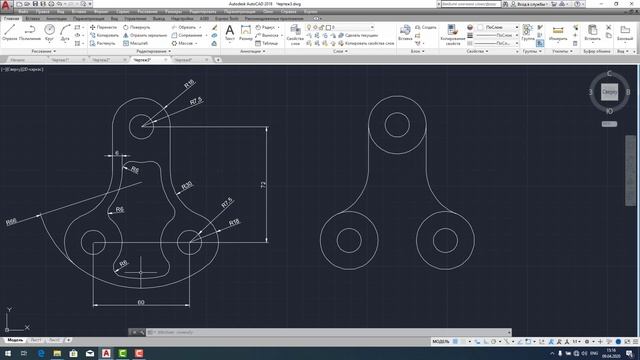Select the Polyline (Полилиния) tool
Viewport: 640px width, 360px height.
29,32
